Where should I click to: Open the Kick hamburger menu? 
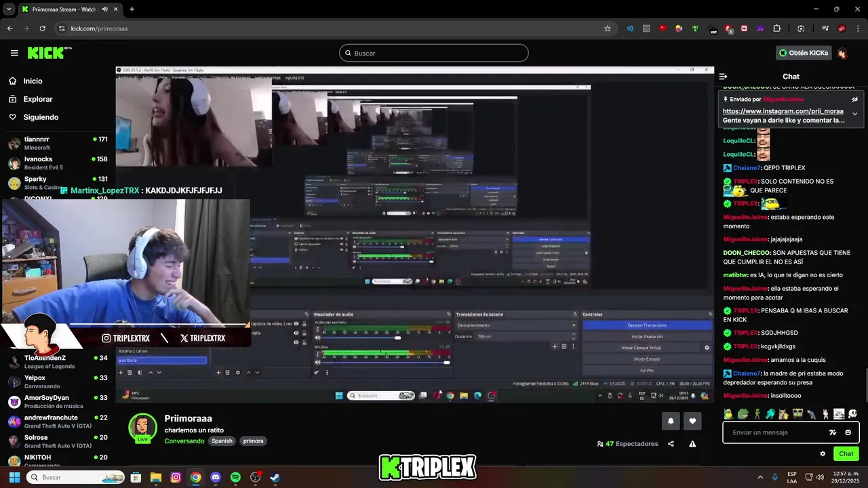(x=14, y=53)
